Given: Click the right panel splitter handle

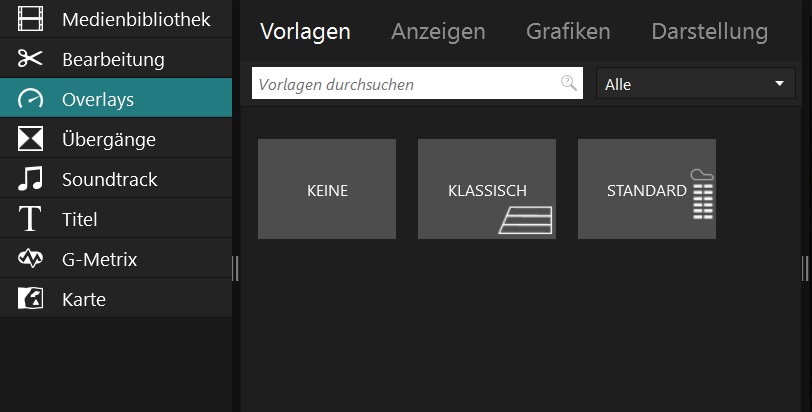Looking at the screenshot, I should pos(805,269).
